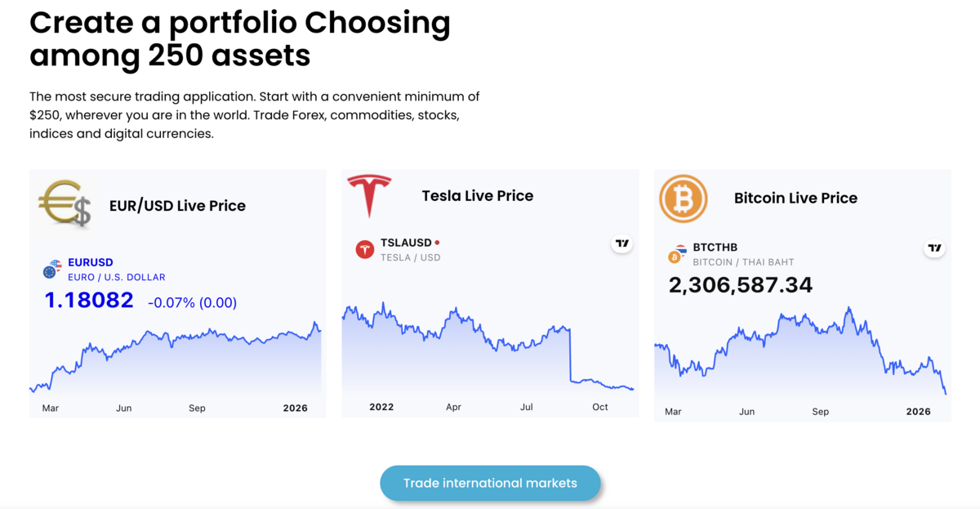Open the TSLAUSD symbol link

[406, 243]
